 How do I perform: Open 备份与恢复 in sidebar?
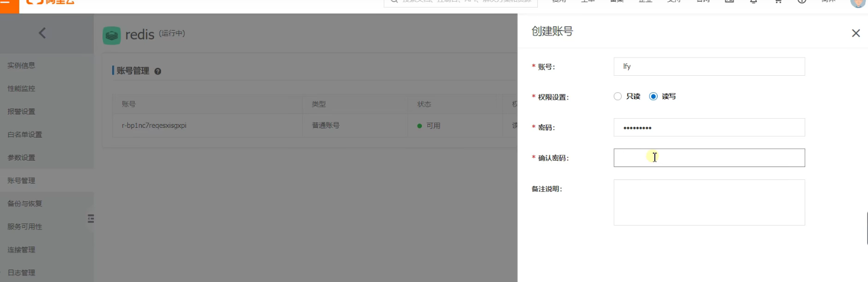[25, 204]
